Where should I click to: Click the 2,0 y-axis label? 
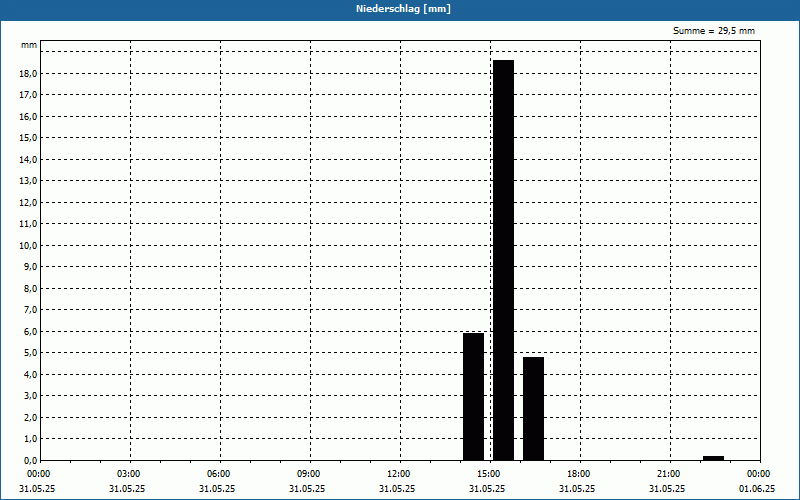click(30, 417)
